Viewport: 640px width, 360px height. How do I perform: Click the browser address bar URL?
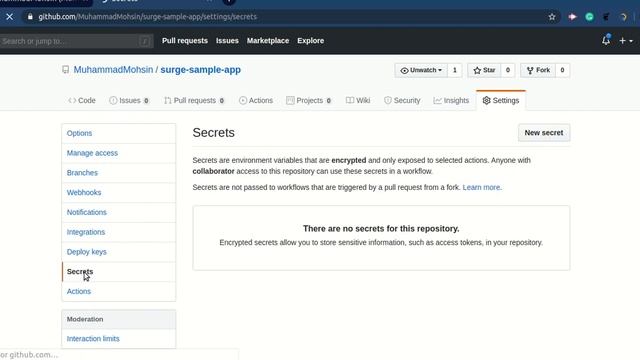[147, 17]
